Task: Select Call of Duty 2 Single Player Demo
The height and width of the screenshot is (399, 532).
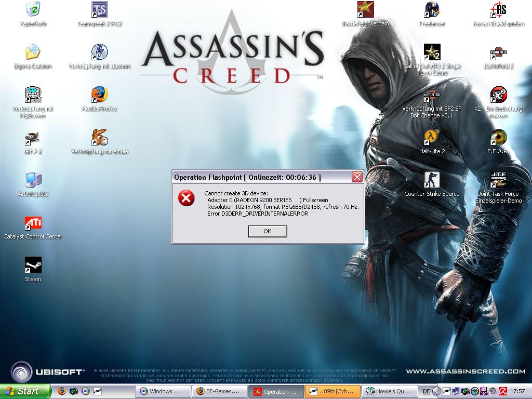Action: click(432, 59)
